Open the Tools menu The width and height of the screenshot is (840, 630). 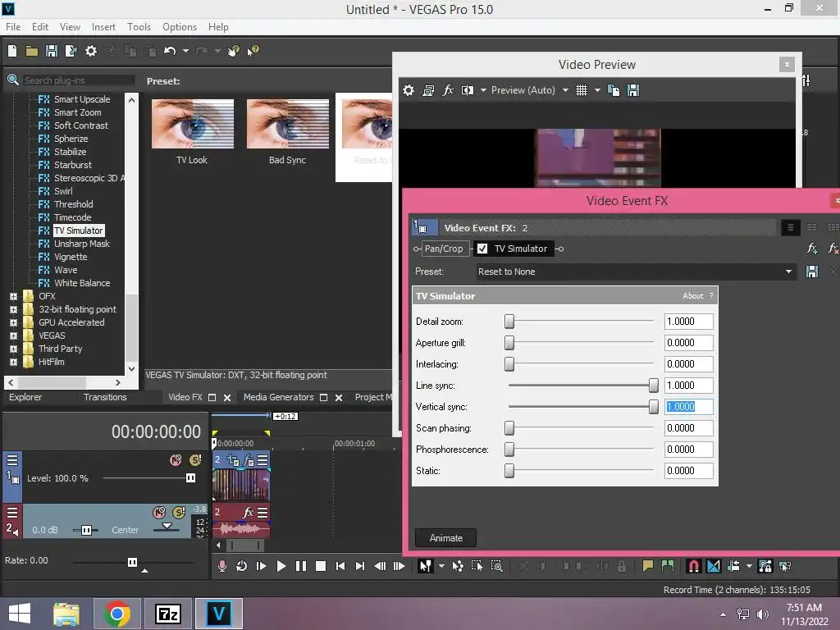139,27
